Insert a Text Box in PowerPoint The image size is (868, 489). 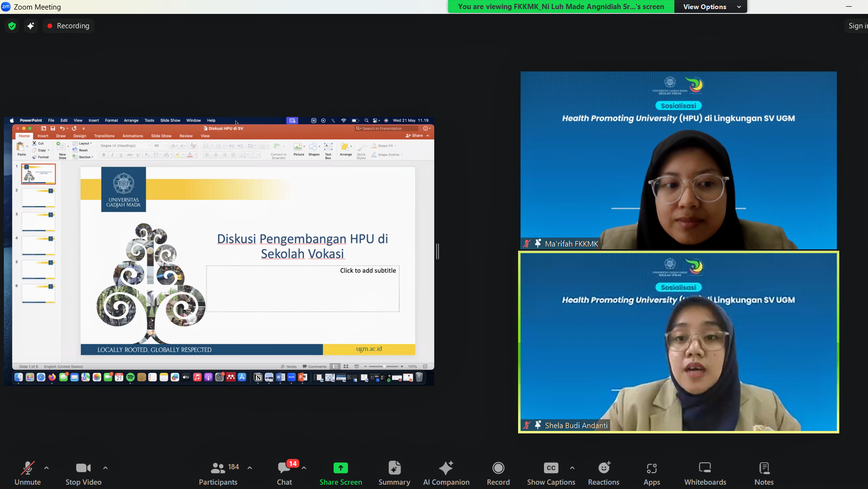tap(328, 149)
